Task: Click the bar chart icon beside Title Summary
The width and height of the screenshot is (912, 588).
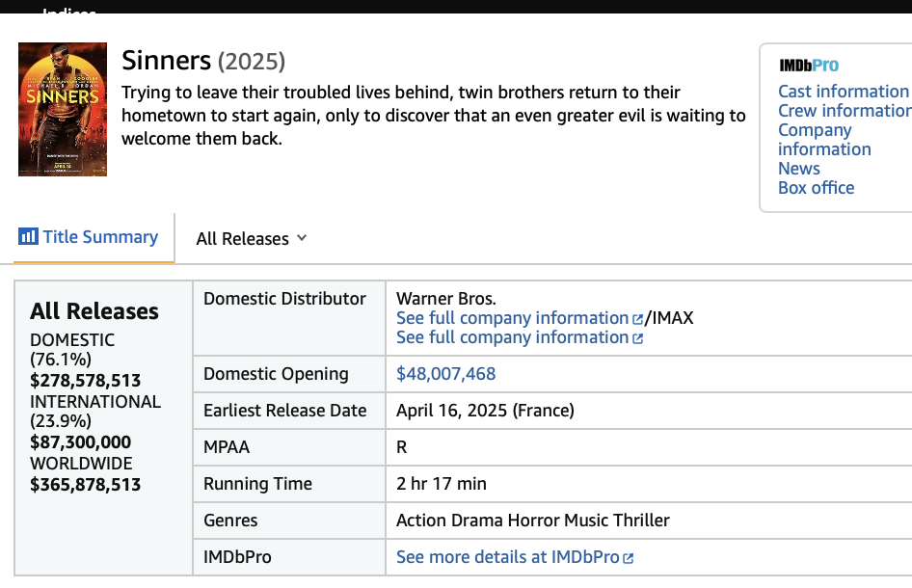Action: (28, 236)
